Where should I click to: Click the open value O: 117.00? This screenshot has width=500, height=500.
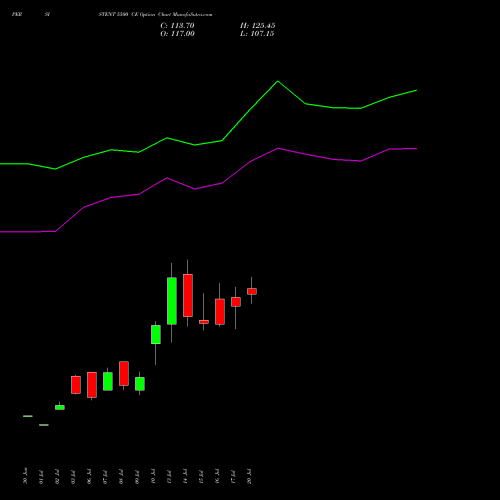click(x=177, y=34)
